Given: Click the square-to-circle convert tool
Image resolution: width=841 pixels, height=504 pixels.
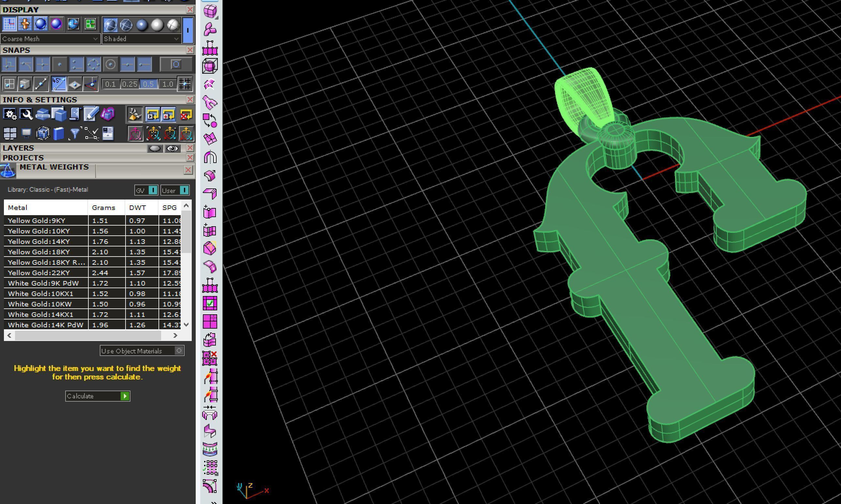Looking at the screenshot, I should click(x=210, y=120).
